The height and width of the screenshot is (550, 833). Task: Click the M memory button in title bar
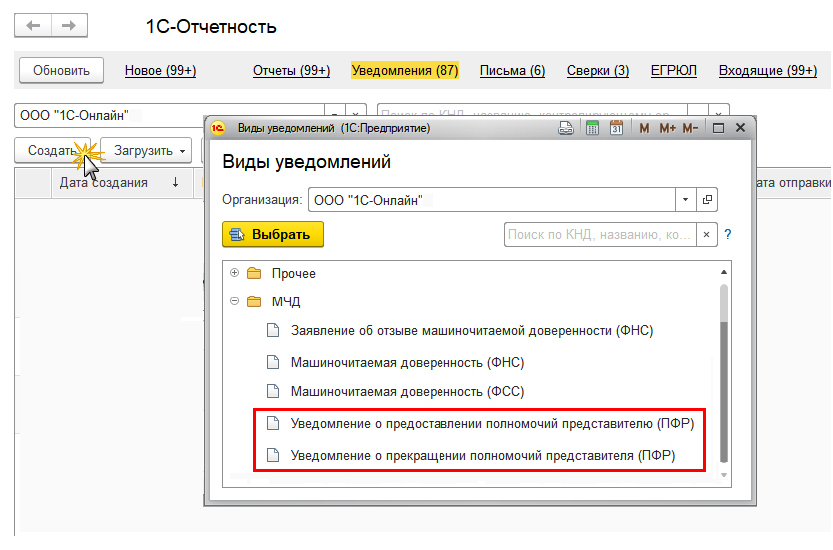644,128
